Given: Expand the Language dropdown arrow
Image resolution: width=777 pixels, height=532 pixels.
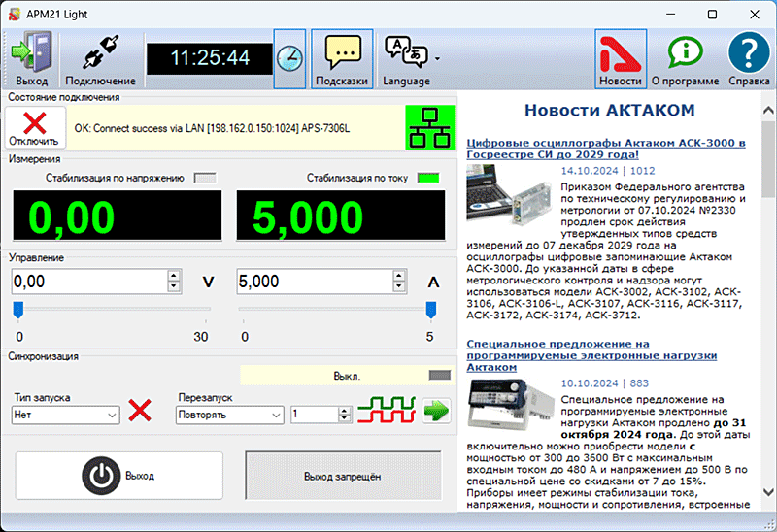Looking at the screenshot, I should point(437,59).
